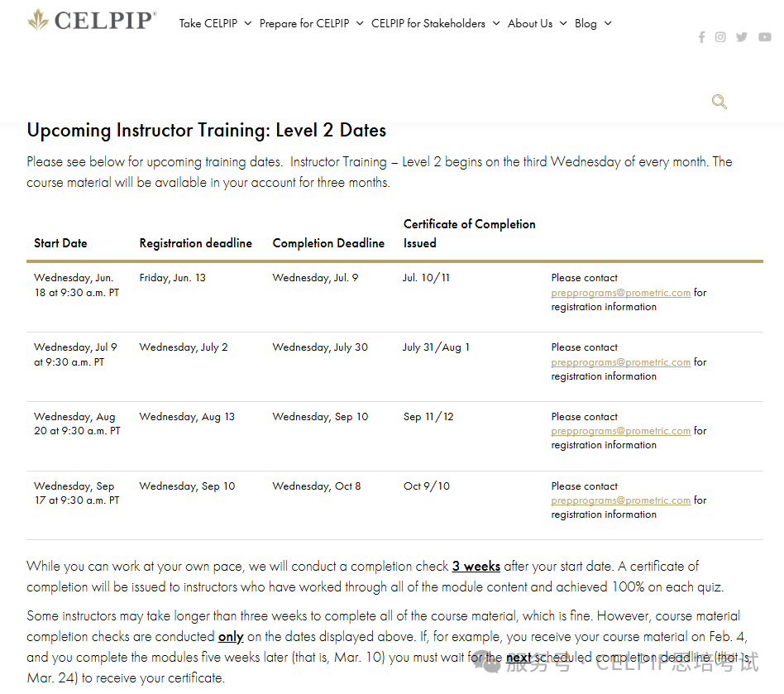
Task: Click the Completion Deadline column header
Action: 328,243
